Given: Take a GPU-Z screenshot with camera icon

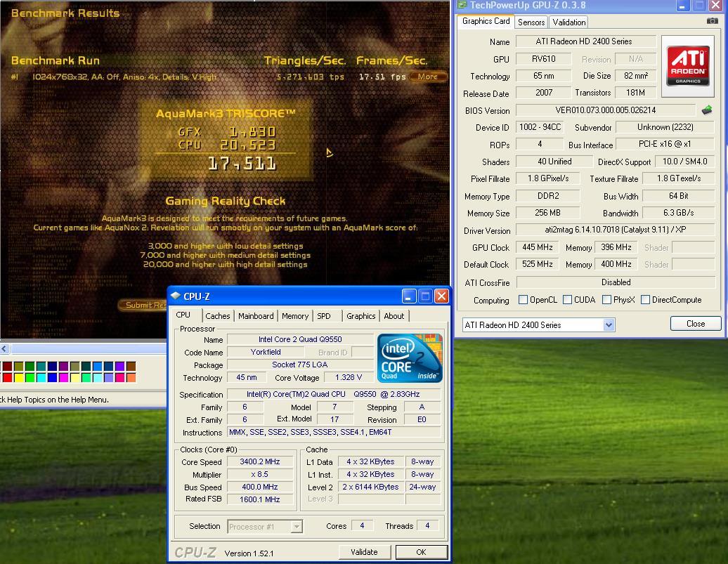Looking at the screenshot, I should click(712, 21).
